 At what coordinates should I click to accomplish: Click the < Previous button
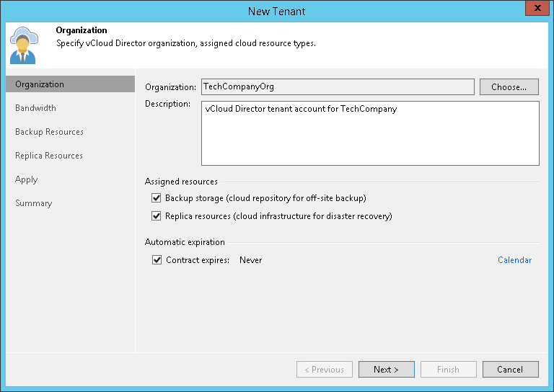pos(324,370)
